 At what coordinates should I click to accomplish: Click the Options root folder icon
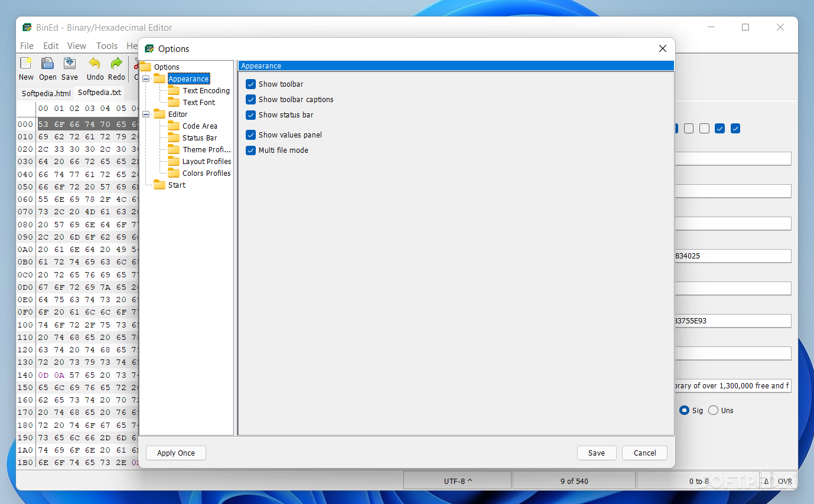pos(145,67)
